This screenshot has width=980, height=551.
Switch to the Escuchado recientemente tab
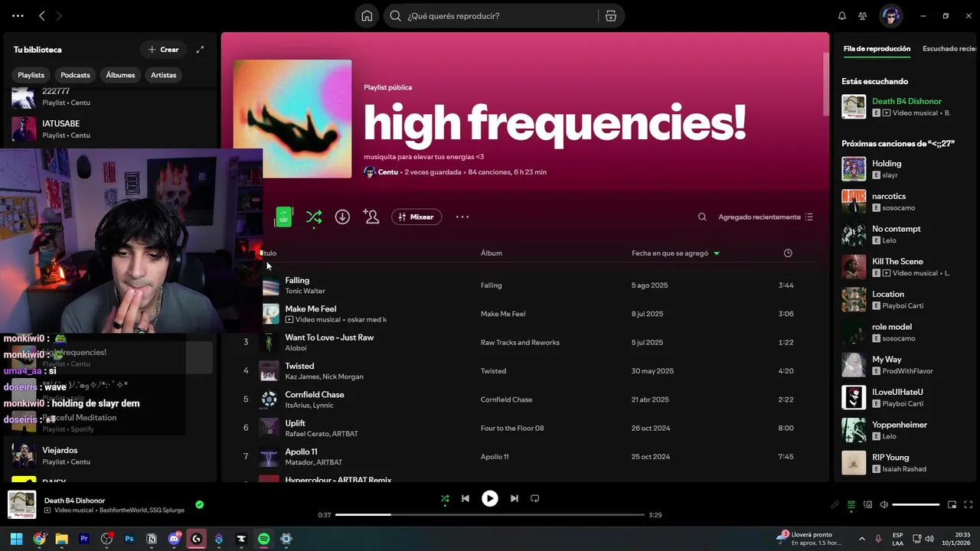(950, 49)
